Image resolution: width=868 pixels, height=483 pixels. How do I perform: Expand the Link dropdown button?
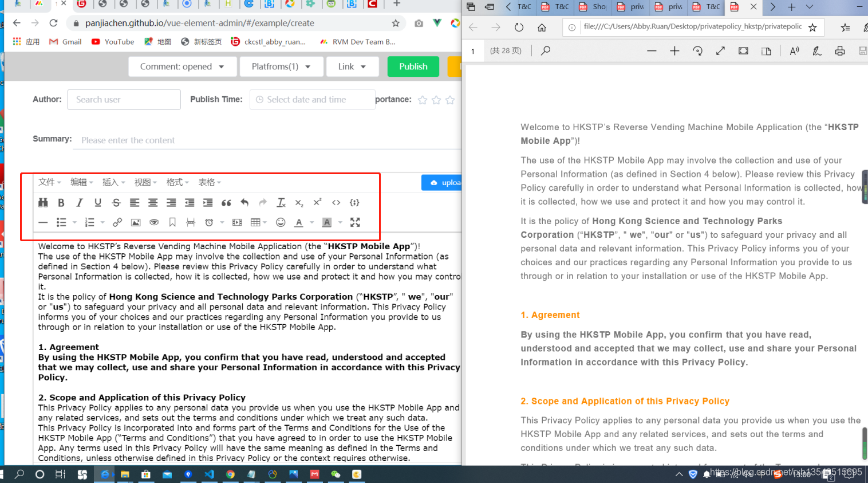tap(352, 66)
